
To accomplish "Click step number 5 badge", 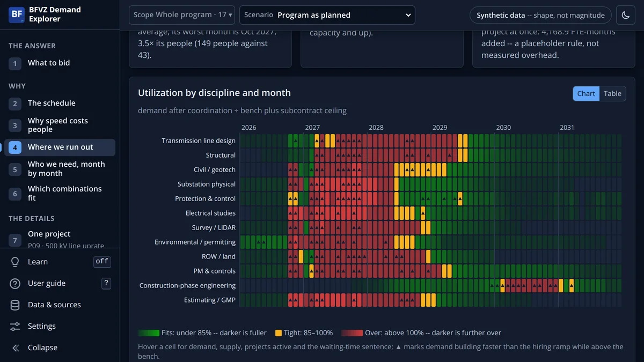I will [x=15, y=169].
